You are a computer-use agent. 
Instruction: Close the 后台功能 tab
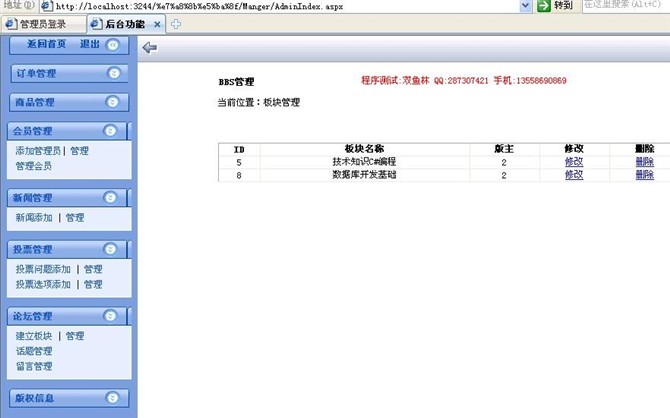157,24
